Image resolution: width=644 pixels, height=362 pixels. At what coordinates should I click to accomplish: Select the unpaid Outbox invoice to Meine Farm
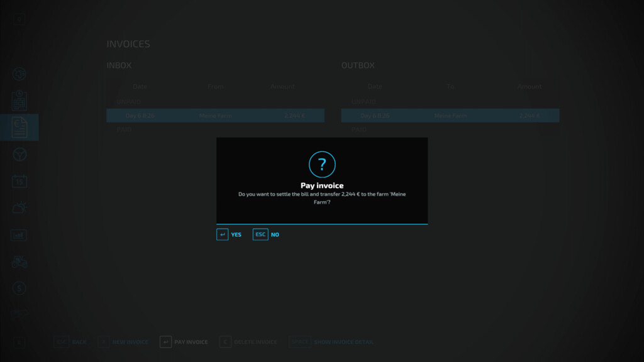coord(450,116)
